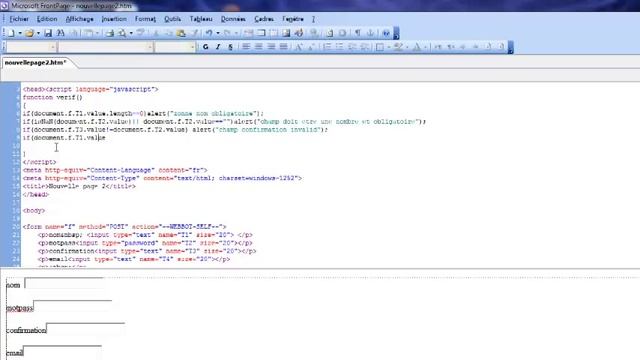Apply the highlight color
The image size is (640, 360).
pyautogui.click(x=398, y=47)
